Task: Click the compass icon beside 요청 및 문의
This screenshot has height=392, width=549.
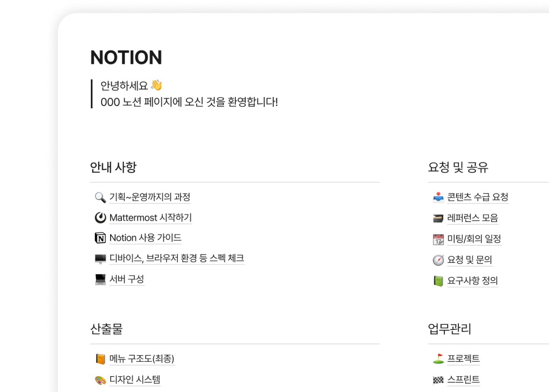Action: pyautogui.click(x=438, y=260)
